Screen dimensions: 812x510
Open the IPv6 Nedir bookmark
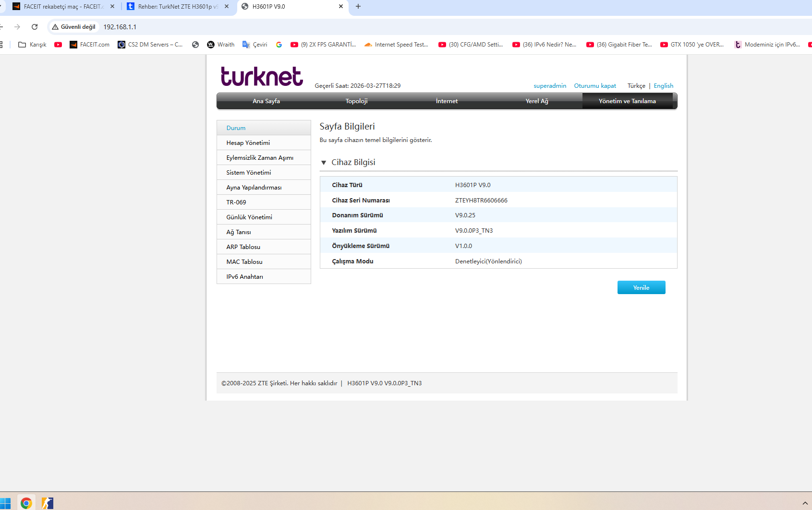point(545,45)
